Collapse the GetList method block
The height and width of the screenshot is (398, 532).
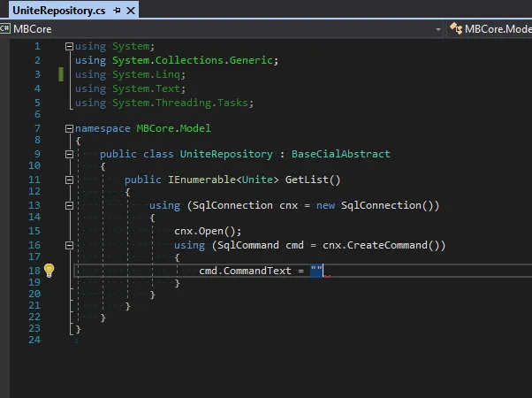point(69,180)
